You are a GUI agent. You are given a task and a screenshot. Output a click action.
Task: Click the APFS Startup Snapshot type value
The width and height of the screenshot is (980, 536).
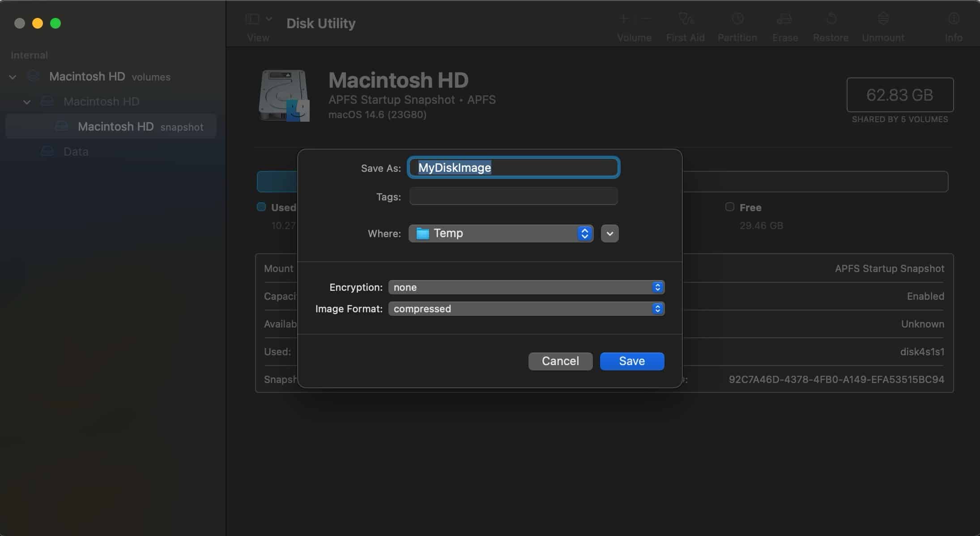(x=890, y=268)
